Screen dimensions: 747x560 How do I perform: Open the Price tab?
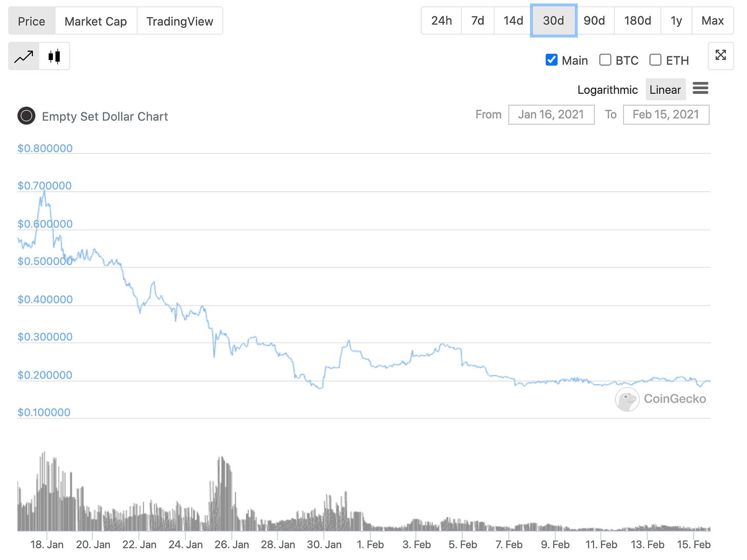[x=32, y=21]
